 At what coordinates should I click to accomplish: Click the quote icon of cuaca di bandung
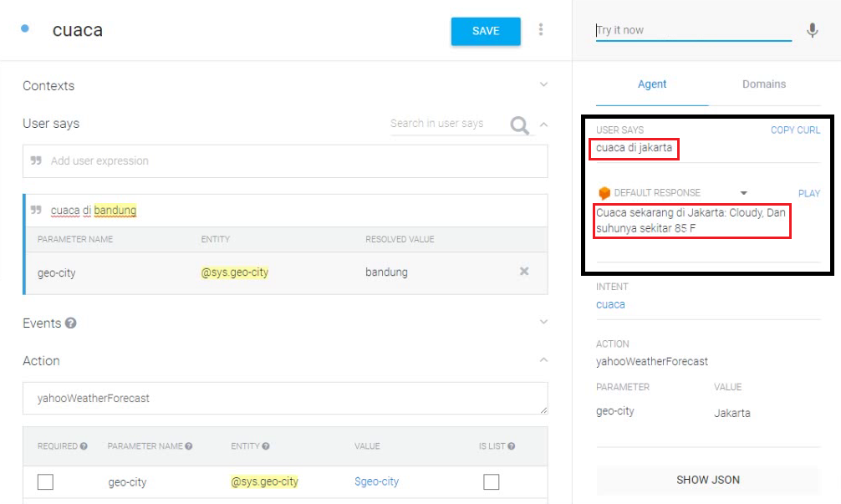click(x=36, y=210)
